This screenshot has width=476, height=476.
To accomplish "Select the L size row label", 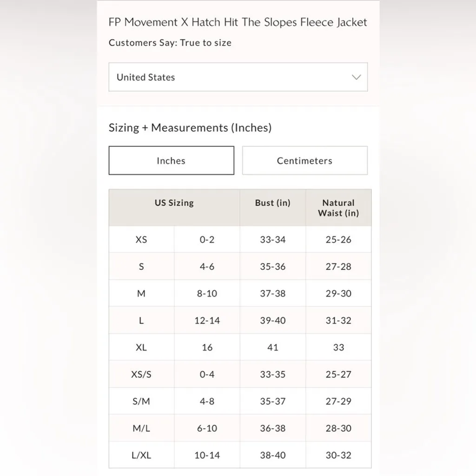I will [x=141, y=321].
